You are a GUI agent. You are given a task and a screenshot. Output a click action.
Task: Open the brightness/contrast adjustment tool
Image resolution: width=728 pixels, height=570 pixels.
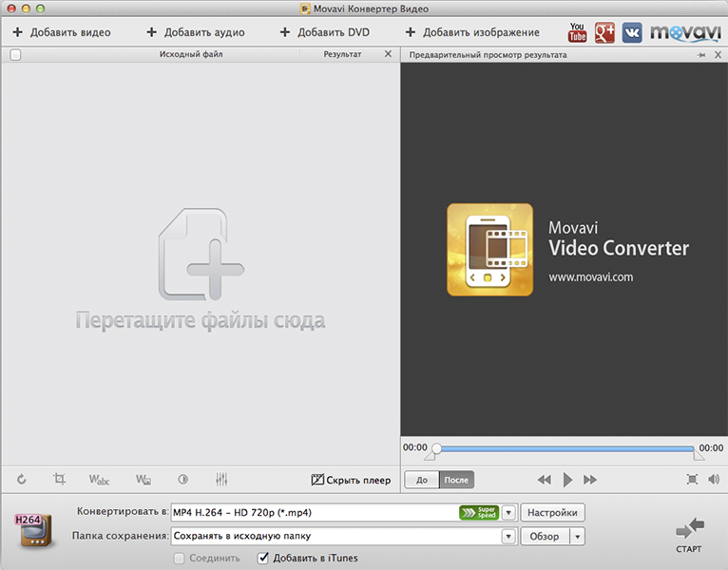[182, 480]
